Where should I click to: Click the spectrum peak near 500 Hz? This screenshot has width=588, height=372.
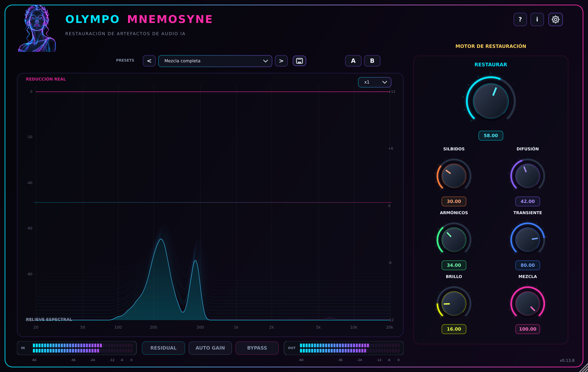click(x=196, y=261)
